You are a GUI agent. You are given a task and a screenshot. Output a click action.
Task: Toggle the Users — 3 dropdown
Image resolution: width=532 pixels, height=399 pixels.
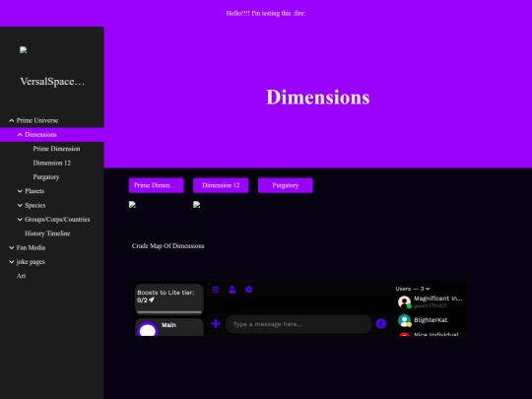pyautogui.click(x=413, y=289)
